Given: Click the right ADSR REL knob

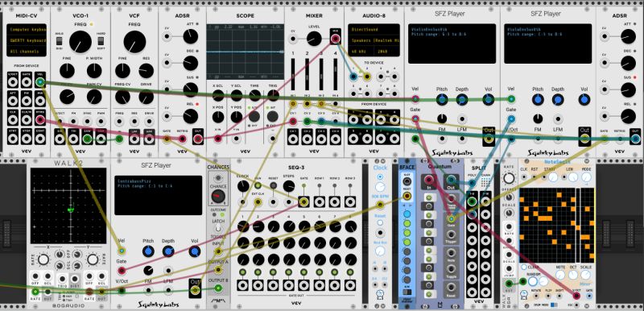Looking at the screenshot, I should click(x=628, y=117).
